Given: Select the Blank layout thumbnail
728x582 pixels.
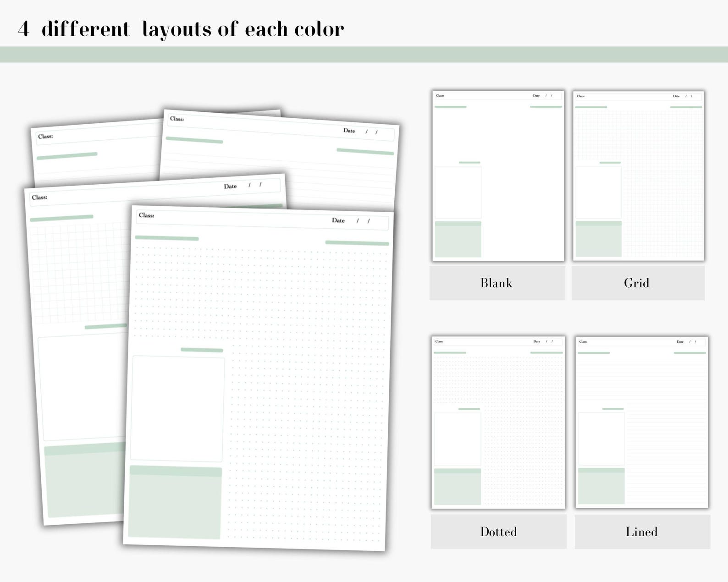Looking at the screenshot, I should pos(498,176).
